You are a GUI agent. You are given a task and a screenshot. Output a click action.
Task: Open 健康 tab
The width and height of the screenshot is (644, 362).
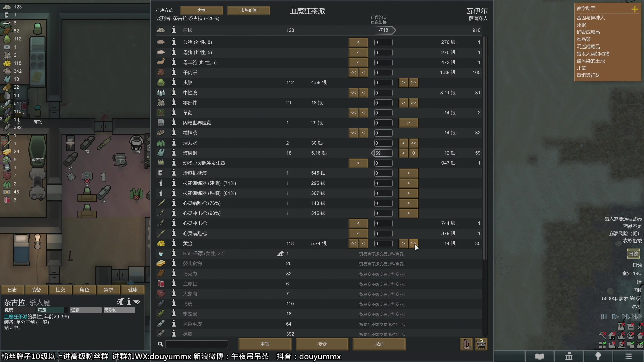pyautogui.click(x=133, y=290)
